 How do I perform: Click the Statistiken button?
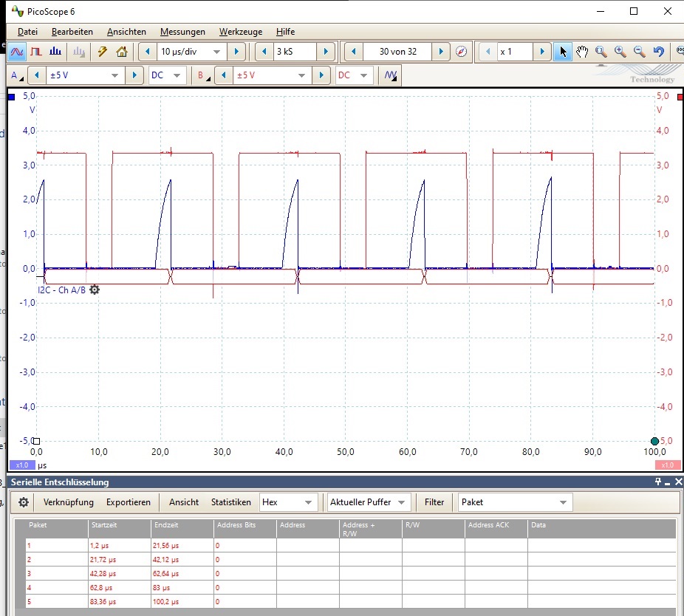click(x=230, y=502)
